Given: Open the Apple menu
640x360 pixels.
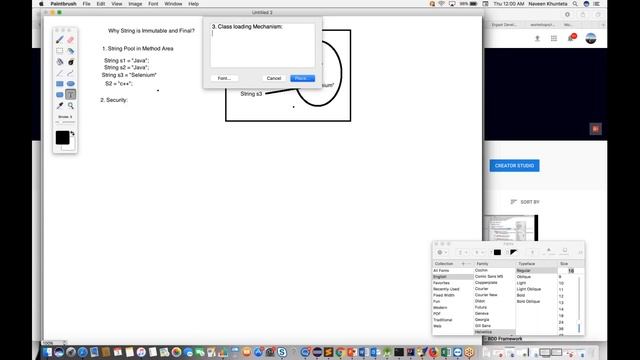Looking at the screenshot, I should [41, 4].
